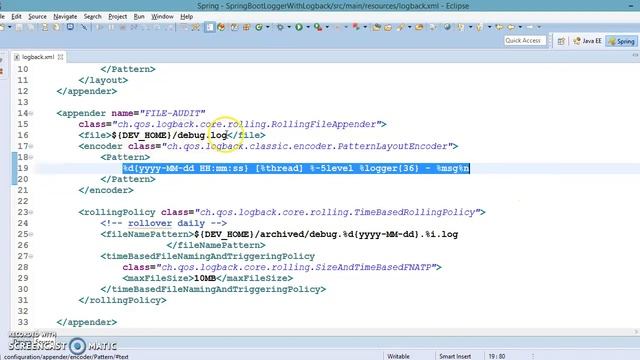
Task: Open the Search menu
Action: 92,16
